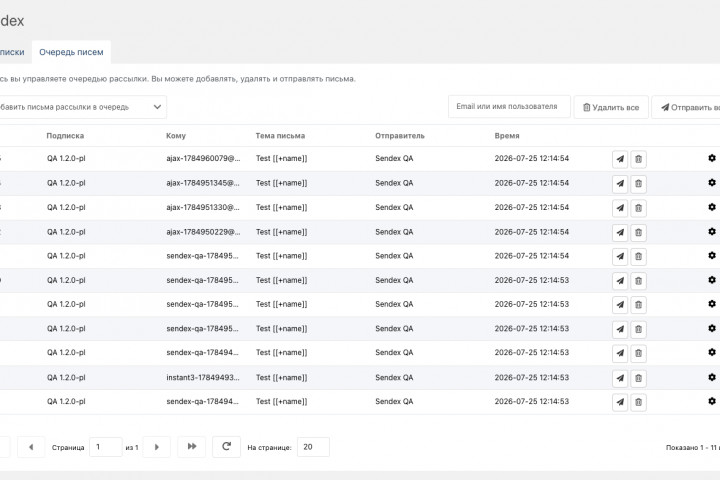Switch to the Подписки tab
This screenshot has width=720, height=480.
12,52
